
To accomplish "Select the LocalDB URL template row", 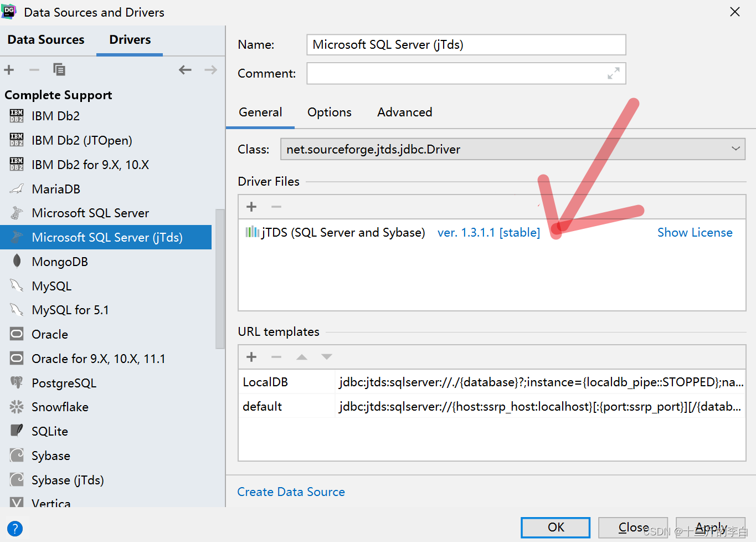I will (x=492, y=382).
